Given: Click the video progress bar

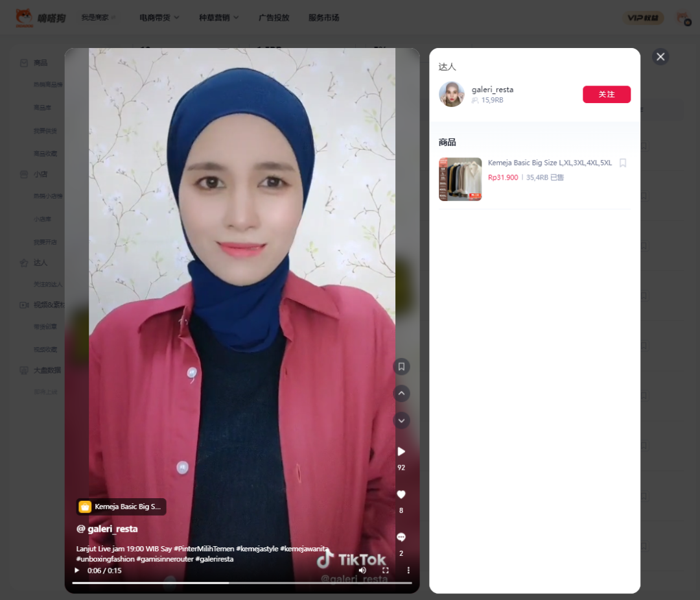Looking at the screenshot, I should (x=242, y=582).
